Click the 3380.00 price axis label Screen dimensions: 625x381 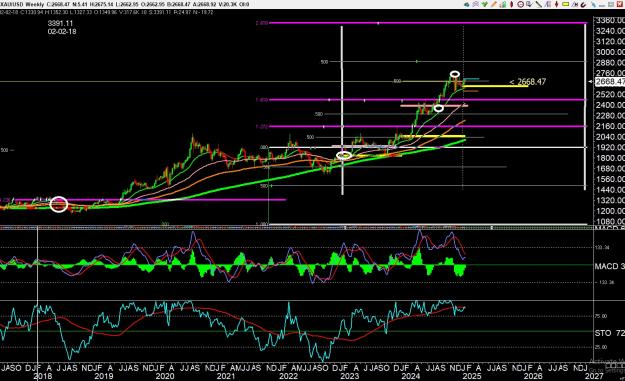(610, 20)
